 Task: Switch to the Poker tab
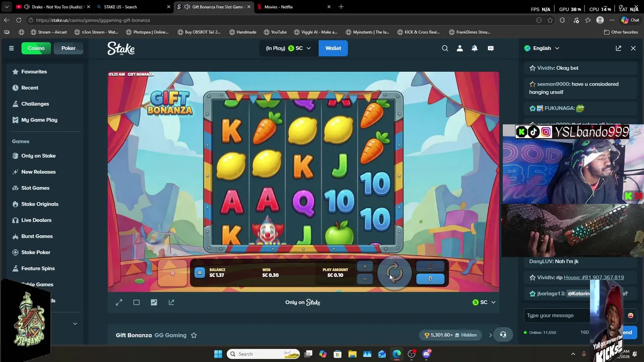tap(68, 48)
